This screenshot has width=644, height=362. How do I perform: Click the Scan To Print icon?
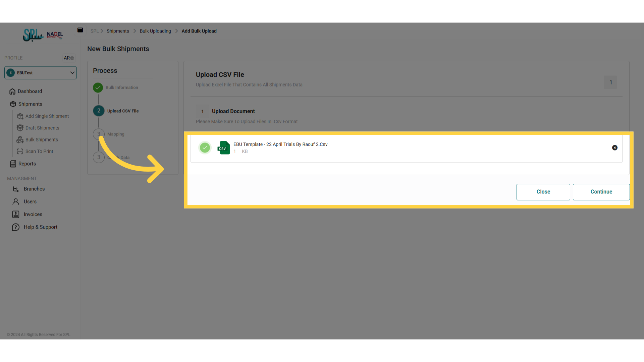20,152
